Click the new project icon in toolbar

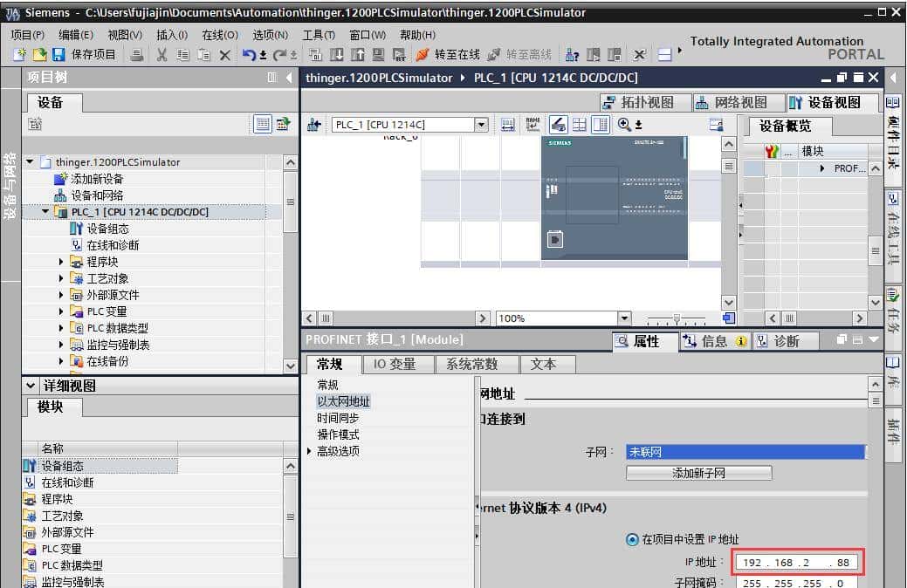coord(19,55)
